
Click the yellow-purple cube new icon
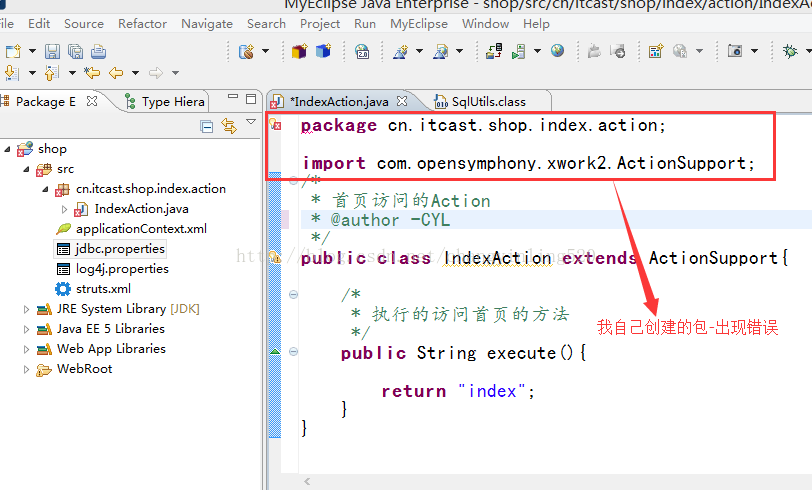299,51
